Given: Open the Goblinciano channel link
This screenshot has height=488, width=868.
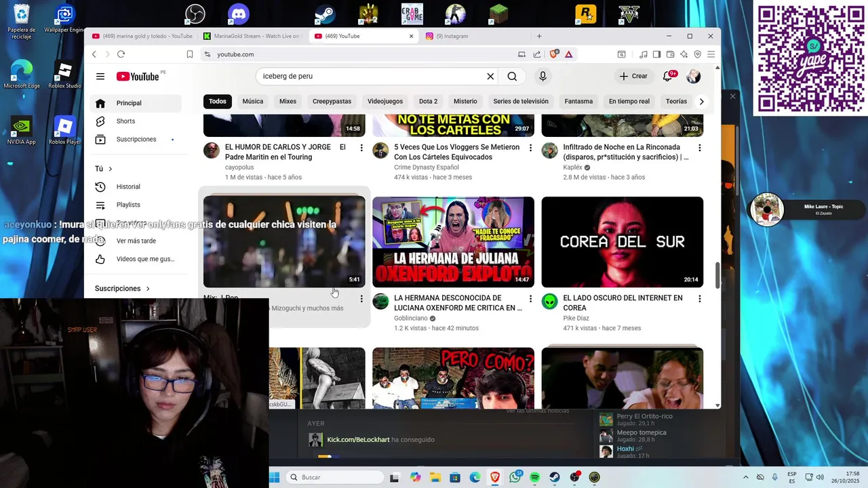Looking at the screenshot, I should [x=411, y=318].
